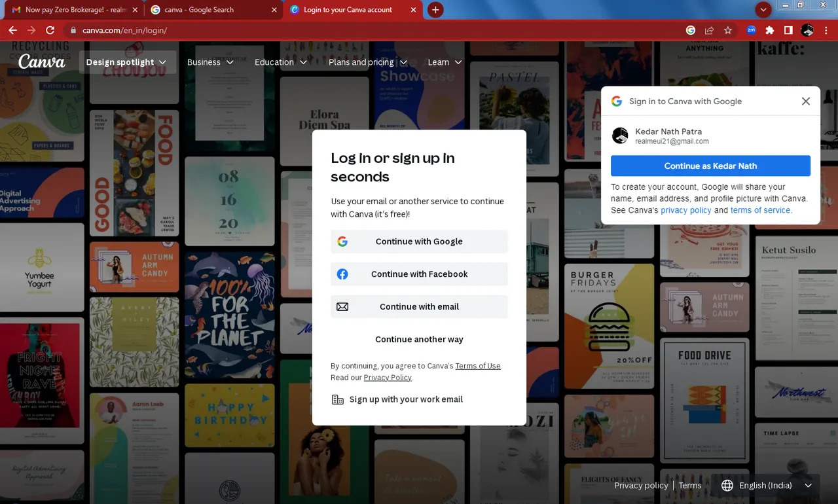The height and width of the screenshot is (504, 838).
Task: Click the Yumbee Yogurt thumbnail
Action: pos(43,267)
